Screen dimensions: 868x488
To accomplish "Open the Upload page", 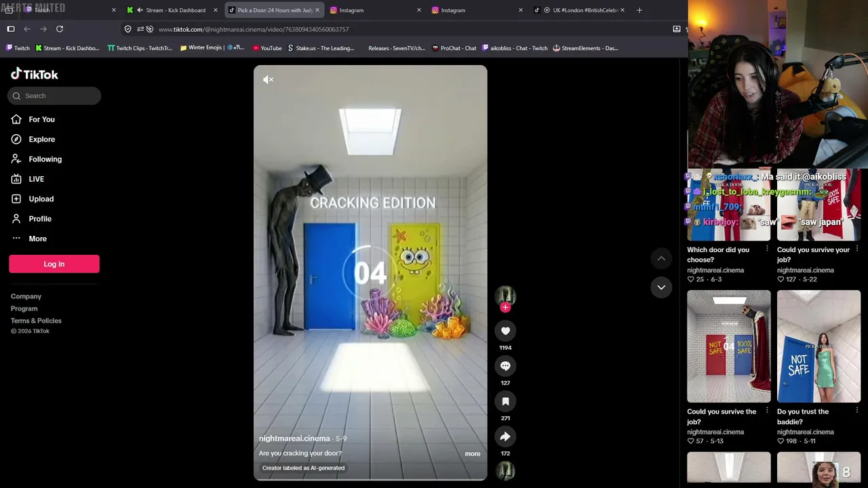I will point(41,199).
